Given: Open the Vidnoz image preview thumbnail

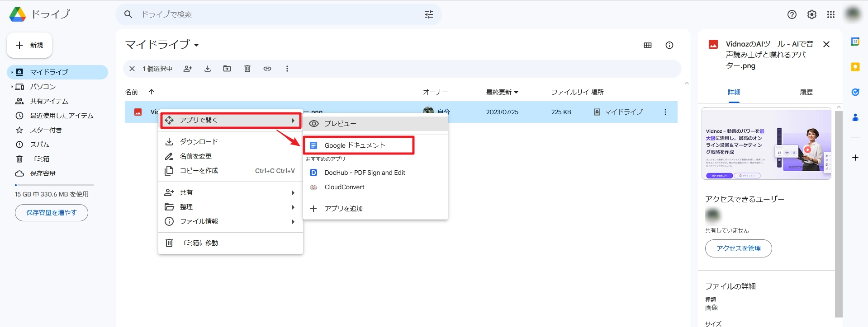Looking at the screenshot, I should point(766,144).
